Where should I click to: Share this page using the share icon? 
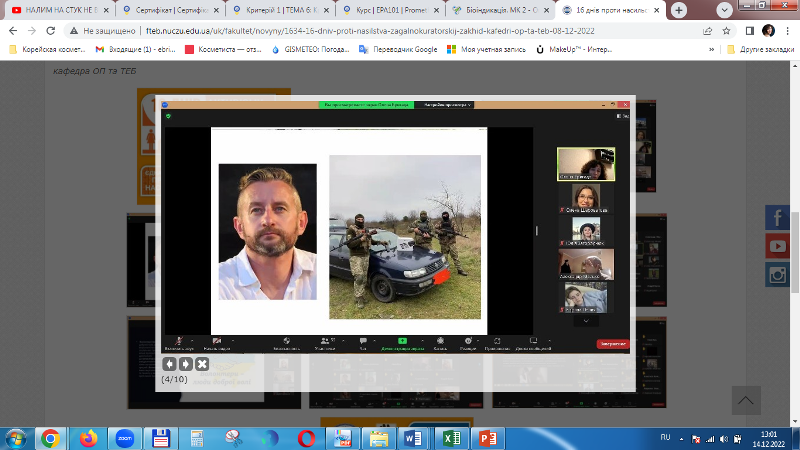tap(707, 31)
